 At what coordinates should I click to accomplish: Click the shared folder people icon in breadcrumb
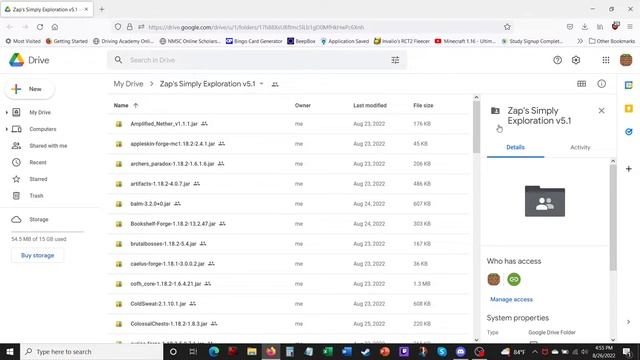[x=275, y=84]
